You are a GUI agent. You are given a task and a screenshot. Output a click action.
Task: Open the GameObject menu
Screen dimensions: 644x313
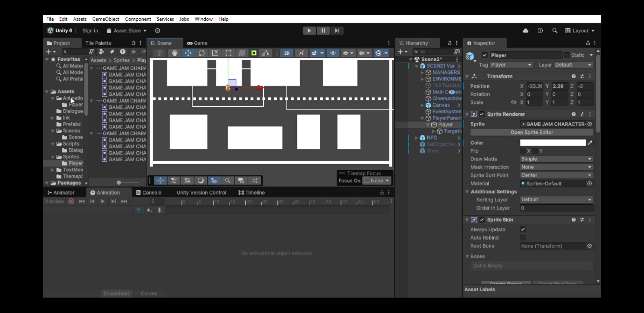click(x=106, y=19)
